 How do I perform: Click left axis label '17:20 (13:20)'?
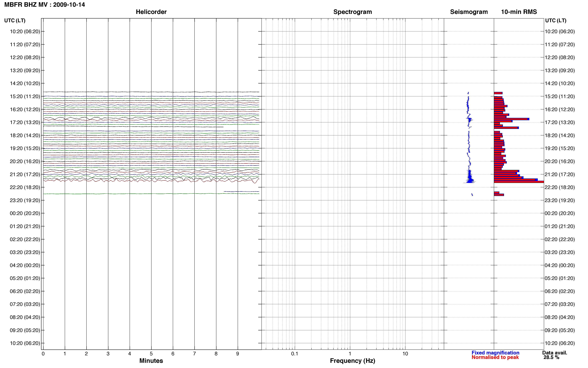coord(25,122)
